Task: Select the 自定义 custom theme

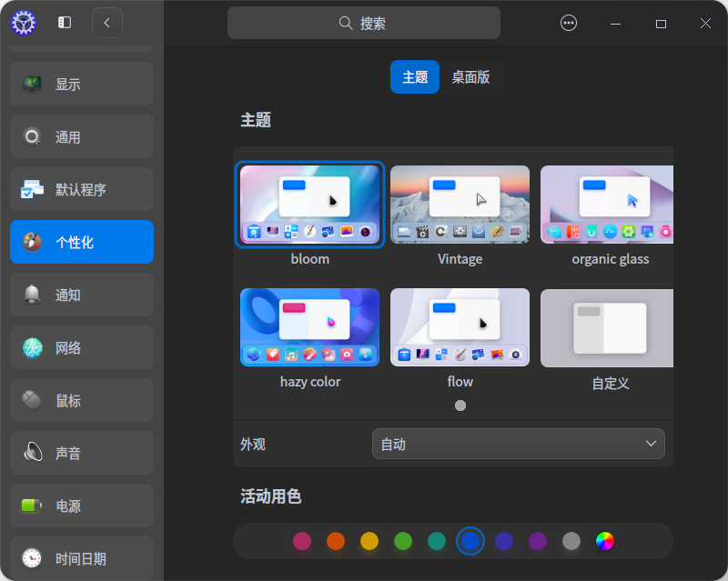Action: [x=608, y=327]
